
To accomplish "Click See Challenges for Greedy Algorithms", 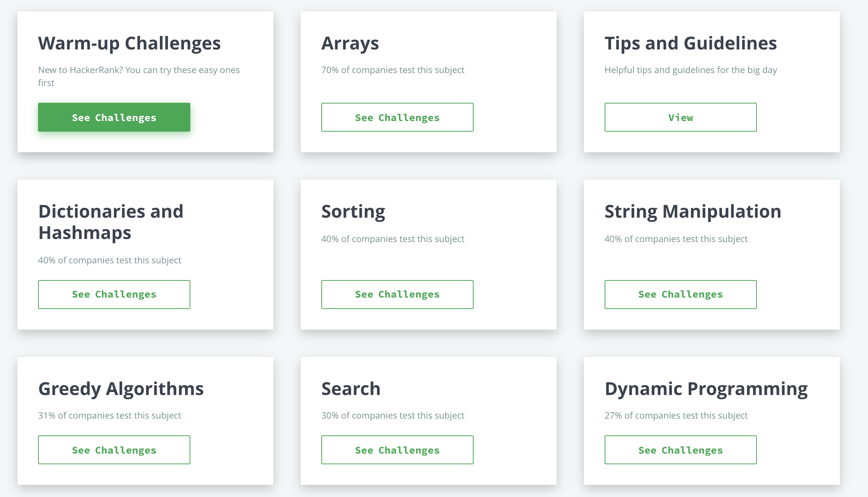I will click(x=114, y=450).
